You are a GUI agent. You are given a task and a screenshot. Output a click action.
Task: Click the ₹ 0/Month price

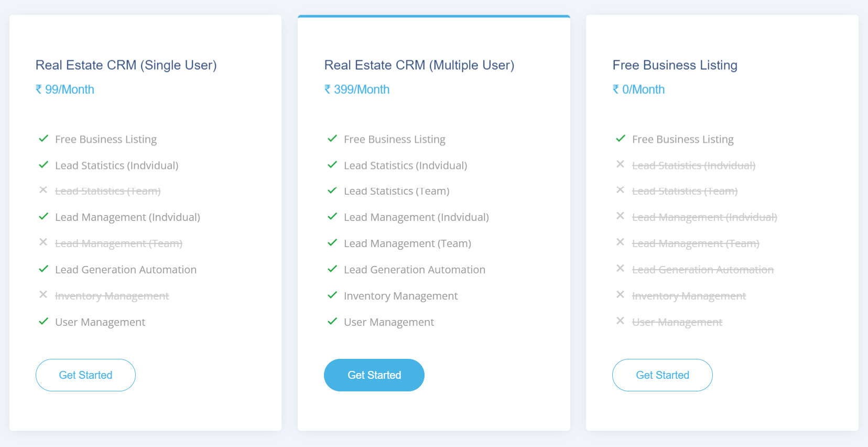pyautogui.click(x=638, y=89)
